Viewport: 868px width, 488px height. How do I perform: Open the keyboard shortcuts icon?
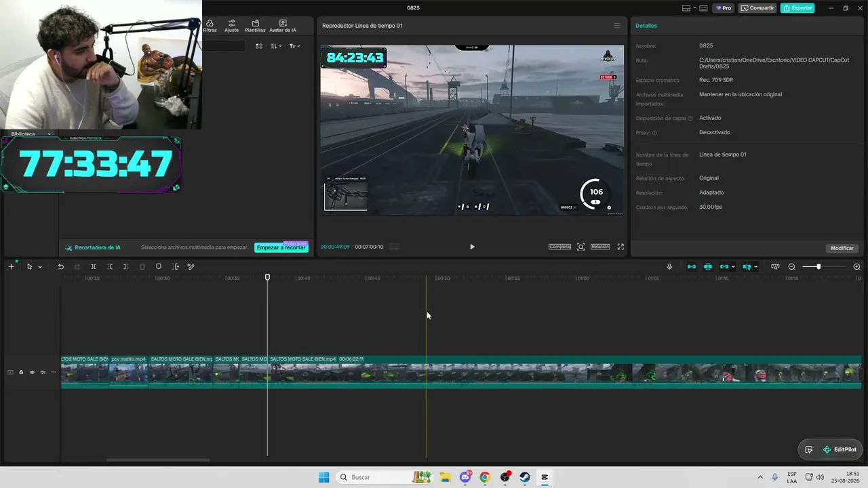[703, 8]
